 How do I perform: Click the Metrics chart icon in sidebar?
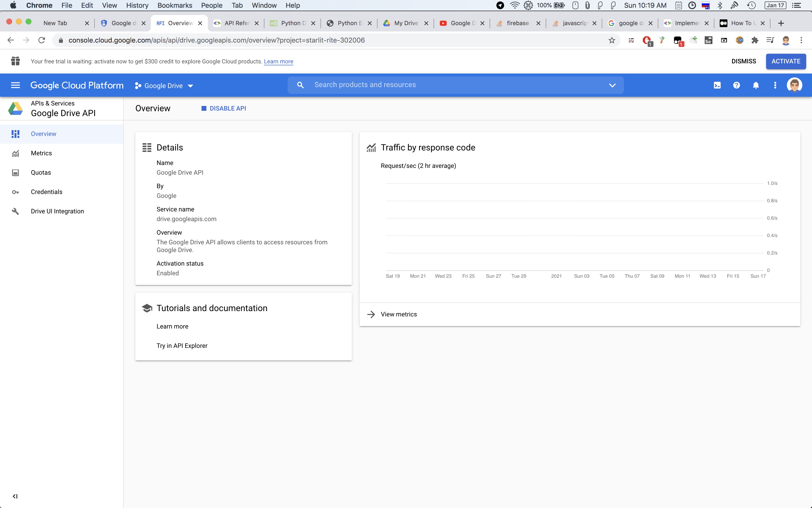15,153
